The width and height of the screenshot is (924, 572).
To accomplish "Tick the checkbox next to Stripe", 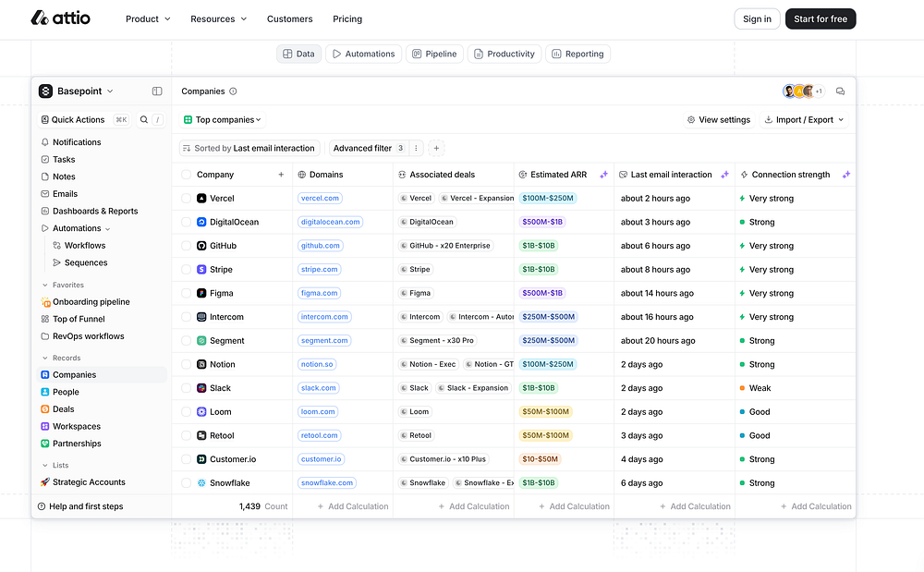I will (187, 270).
